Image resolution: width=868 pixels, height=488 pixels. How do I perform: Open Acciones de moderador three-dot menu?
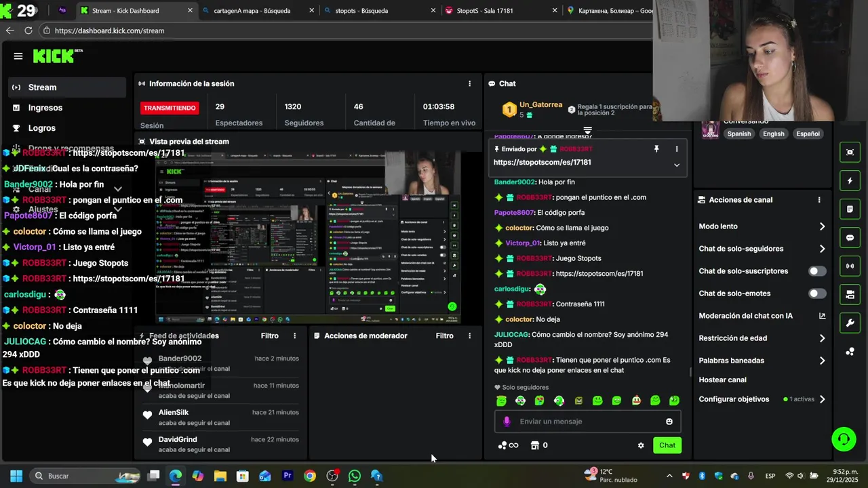tap(469, 335)
